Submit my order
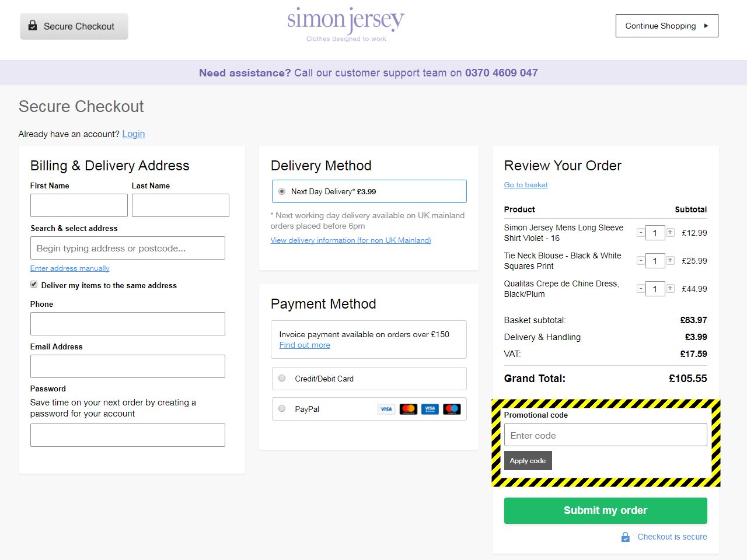This screenshot has height=560, width=747. pos(606,510)
